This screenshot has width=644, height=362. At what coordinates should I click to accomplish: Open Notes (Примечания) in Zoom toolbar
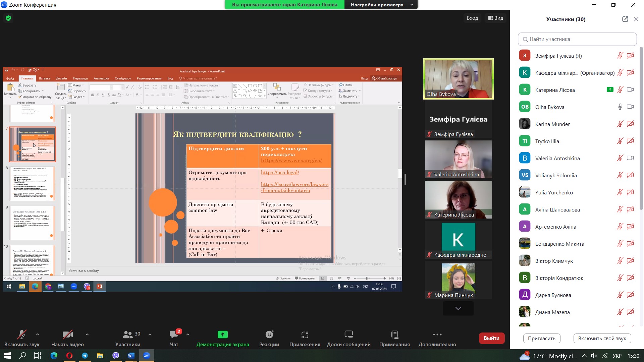pos(394,338)
